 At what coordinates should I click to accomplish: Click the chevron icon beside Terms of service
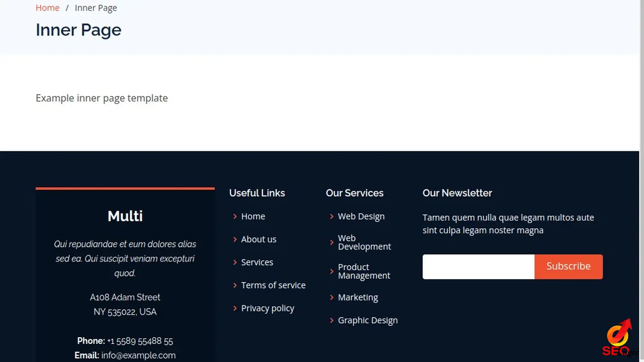[235, 285]
